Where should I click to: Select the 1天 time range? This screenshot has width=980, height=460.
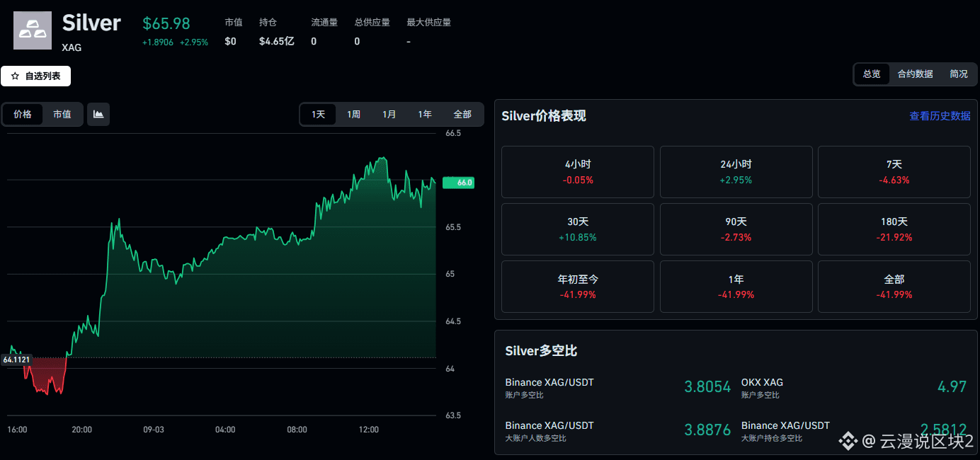319,115
